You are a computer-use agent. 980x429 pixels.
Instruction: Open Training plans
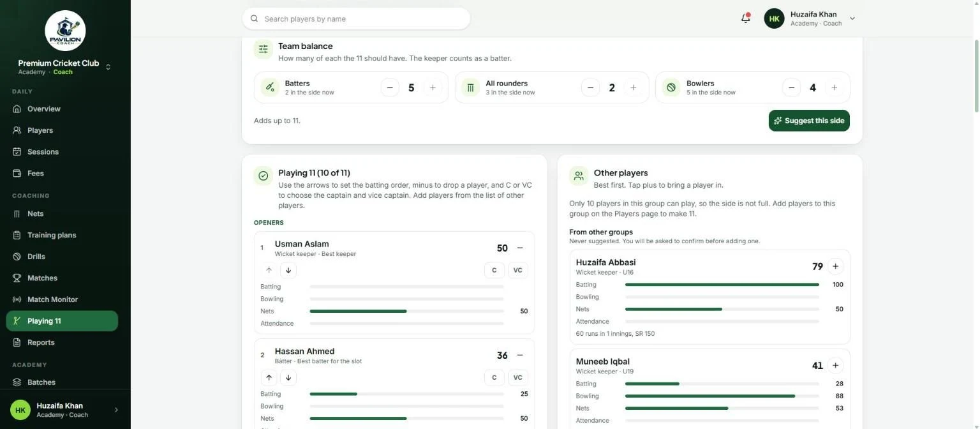point(62,235)
